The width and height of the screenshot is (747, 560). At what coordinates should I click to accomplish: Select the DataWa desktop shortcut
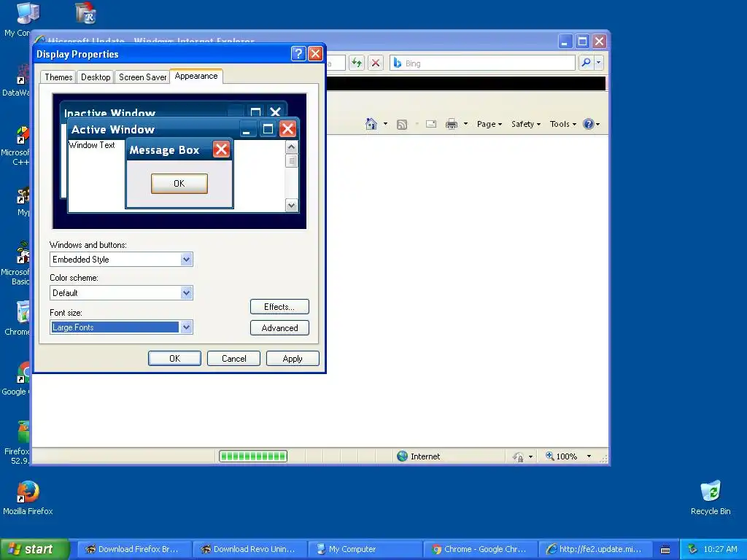tap(15, 80)
